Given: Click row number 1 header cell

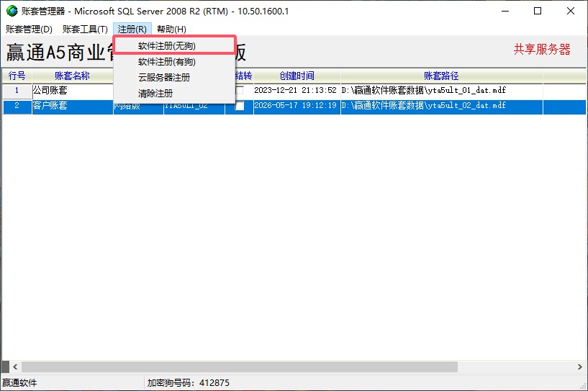Looking at the screenshot, I should pos(17,91).
